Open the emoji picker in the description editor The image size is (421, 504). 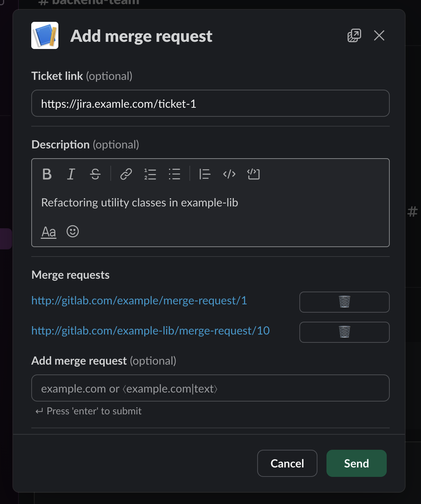coord(73,231)
